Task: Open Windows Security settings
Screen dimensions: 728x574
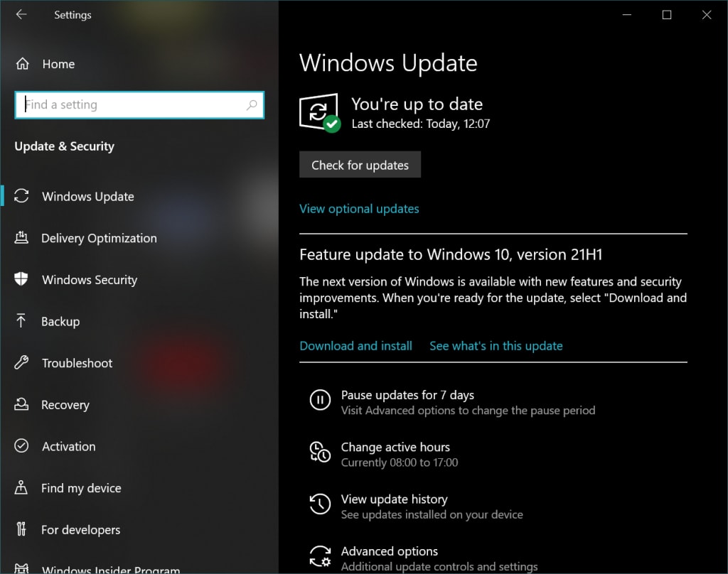Action: [90, 280]
